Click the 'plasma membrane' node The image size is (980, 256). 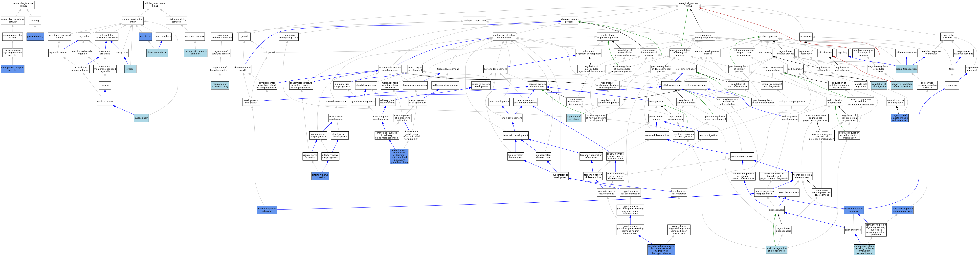(x=157, y=52)
